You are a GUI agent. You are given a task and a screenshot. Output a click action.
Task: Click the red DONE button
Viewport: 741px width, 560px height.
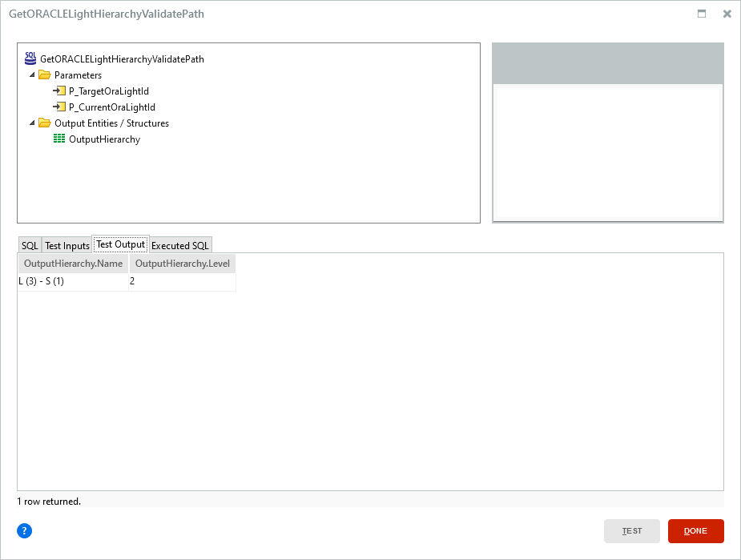(695, 530)
